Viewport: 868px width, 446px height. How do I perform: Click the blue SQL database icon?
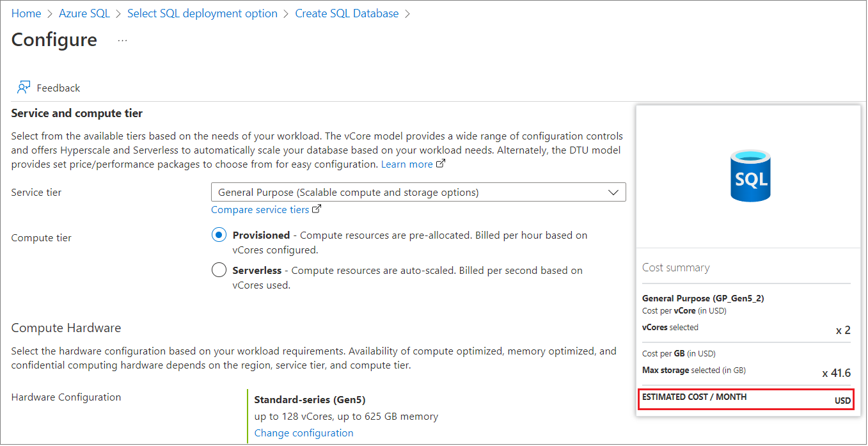coord(751,175)
